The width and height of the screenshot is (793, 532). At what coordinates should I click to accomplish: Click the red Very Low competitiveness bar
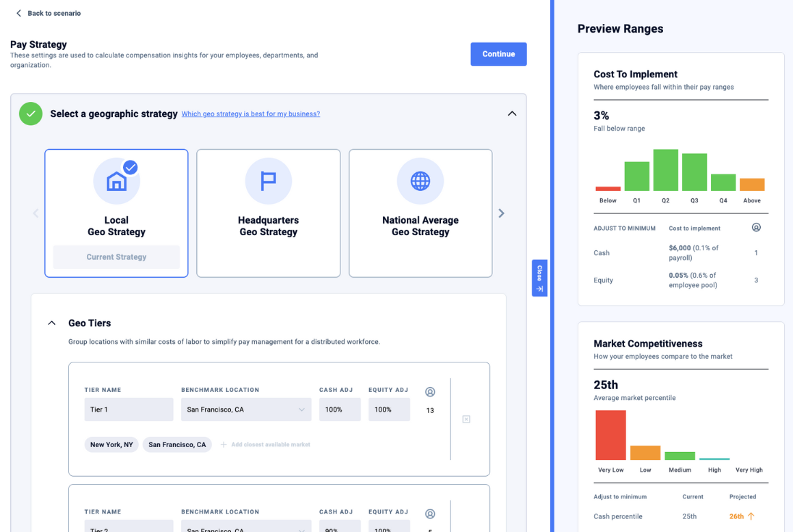coord(611,435)
